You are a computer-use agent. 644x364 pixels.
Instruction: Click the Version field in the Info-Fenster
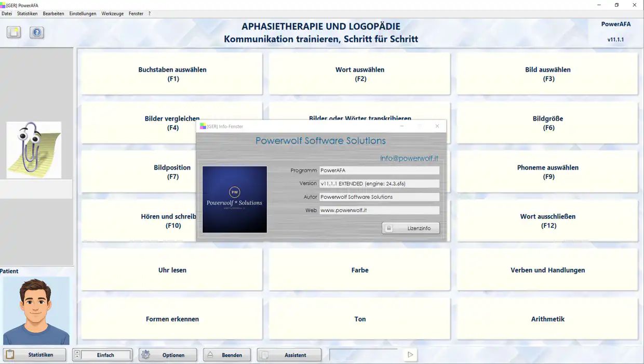379,184
